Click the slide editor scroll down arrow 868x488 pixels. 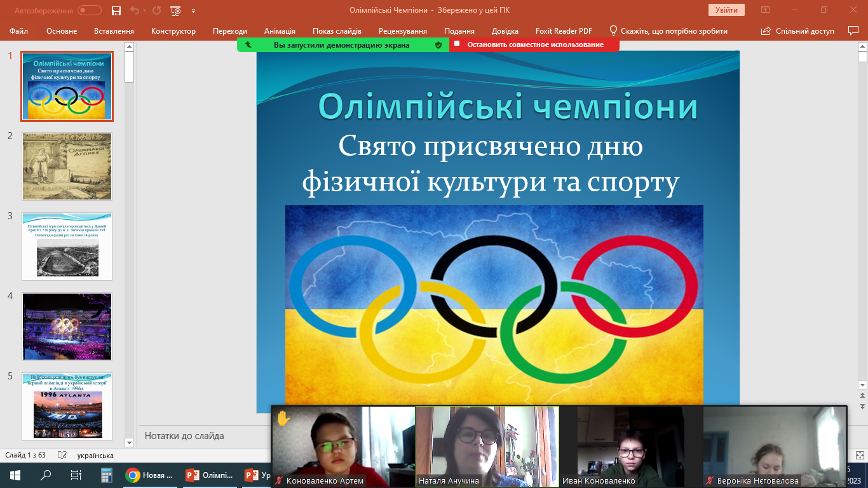click(862, 384)
